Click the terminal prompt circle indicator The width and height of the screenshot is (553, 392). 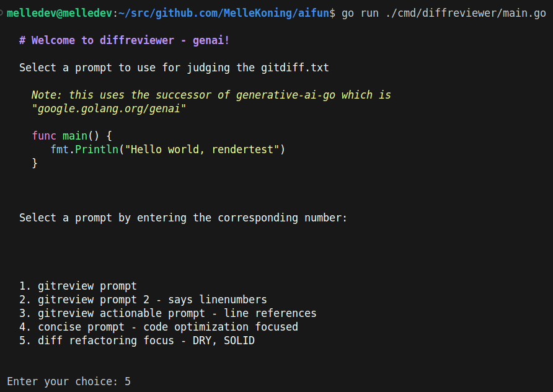(1, 13)
